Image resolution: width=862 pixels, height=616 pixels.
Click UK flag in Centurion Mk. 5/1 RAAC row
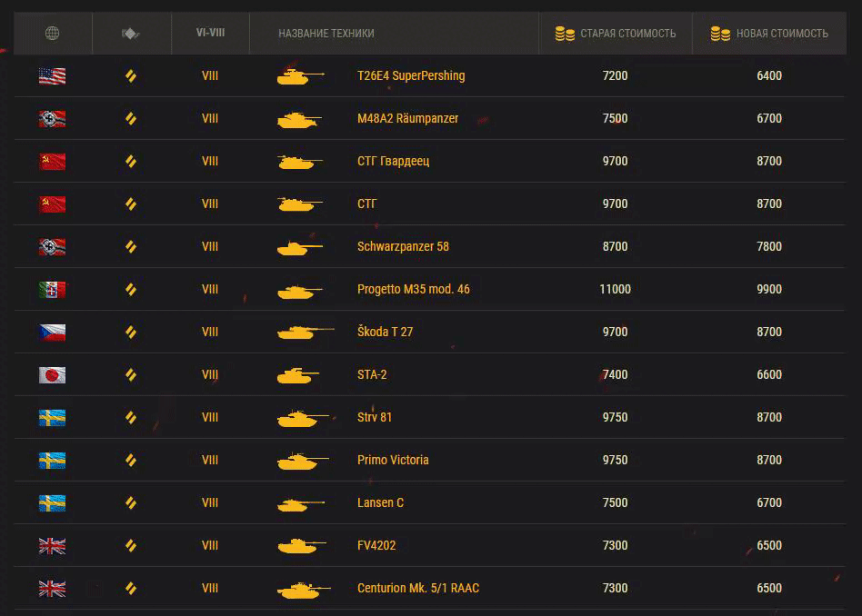[x=52, y=589]
